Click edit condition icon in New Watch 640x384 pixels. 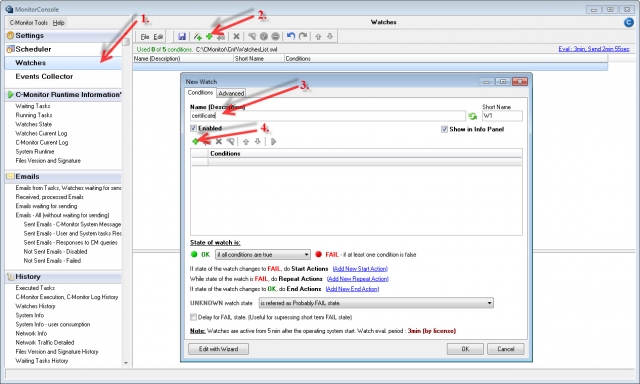[231, 141]
